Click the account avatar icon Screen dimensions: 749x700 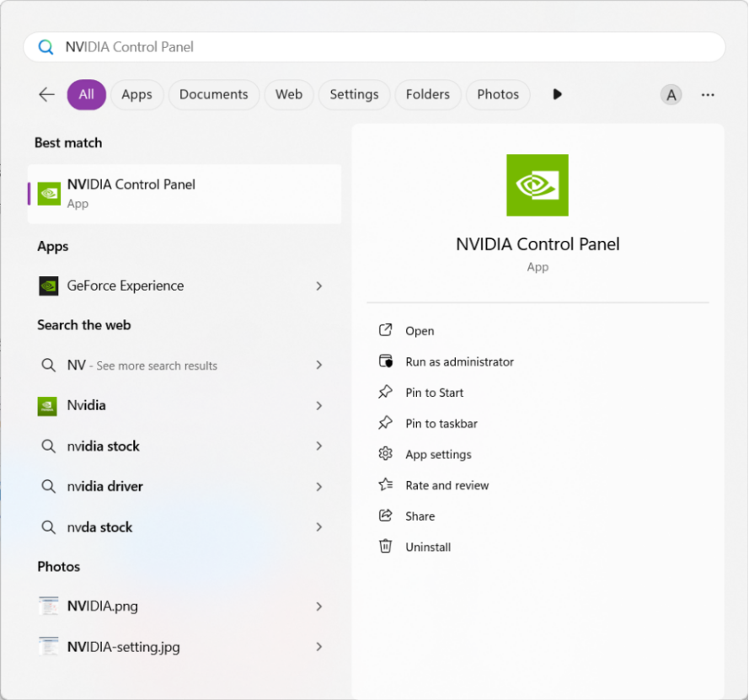click(671, 94)
